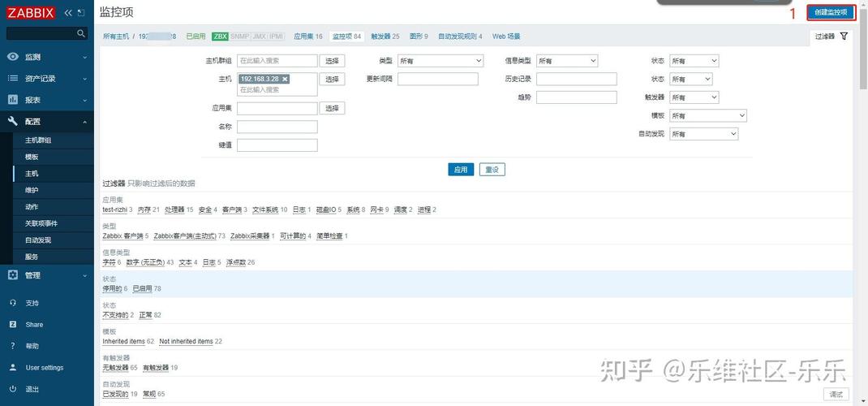The width and height of the screenshot is (868, 406).
Task: Open the 类型 dropdown
Action: (440, 61)
